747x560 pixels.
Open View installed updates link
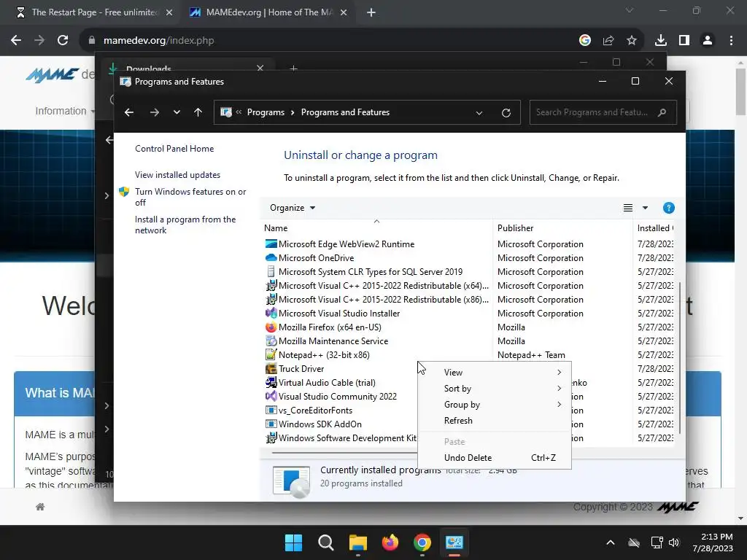coord(177,175)
